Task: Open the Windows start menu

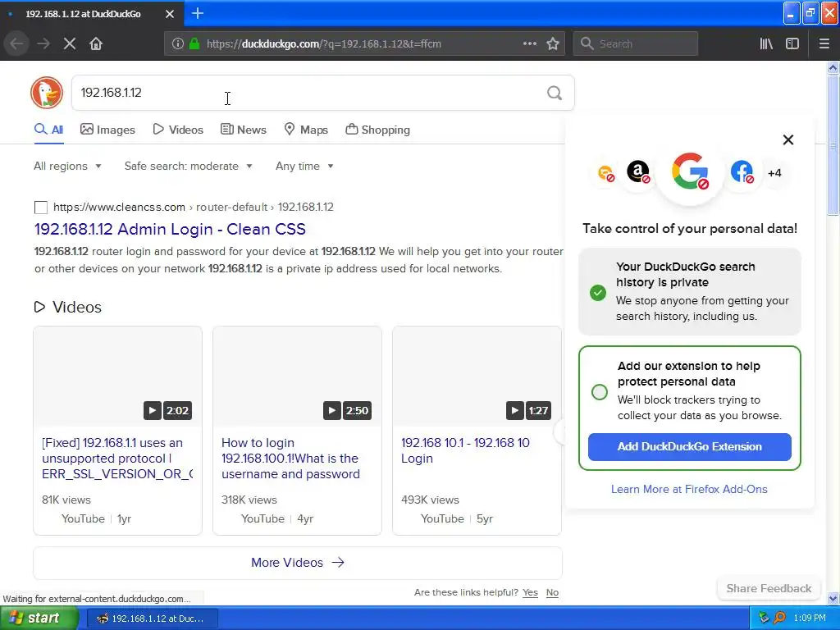Action: [39, 619]
